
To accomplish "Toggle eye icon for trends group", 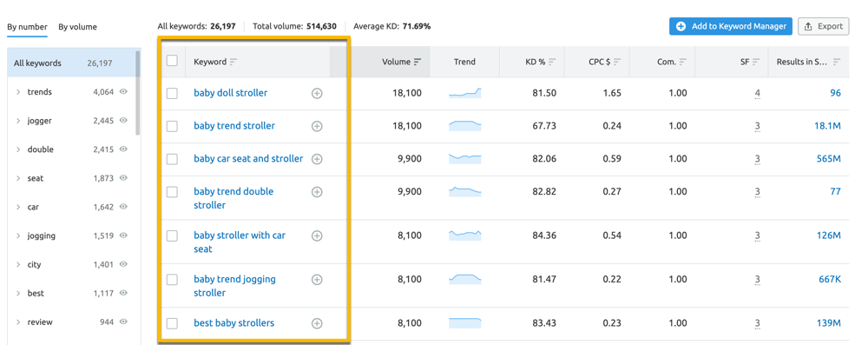I will pos(123,91).
